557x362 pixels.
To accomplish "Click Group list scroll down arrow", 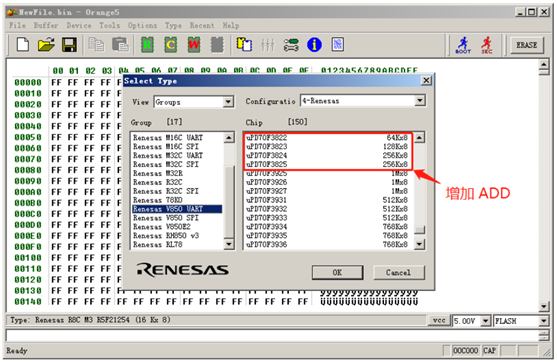I will (x=229, y=244).
